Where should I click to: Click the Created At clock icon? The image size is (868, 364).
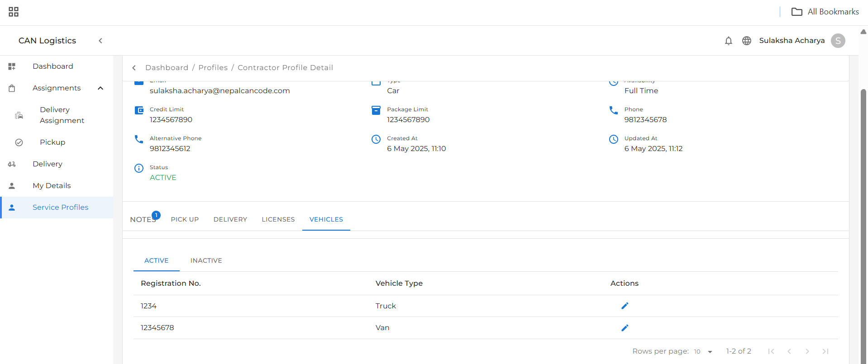[x=376, y=139]
